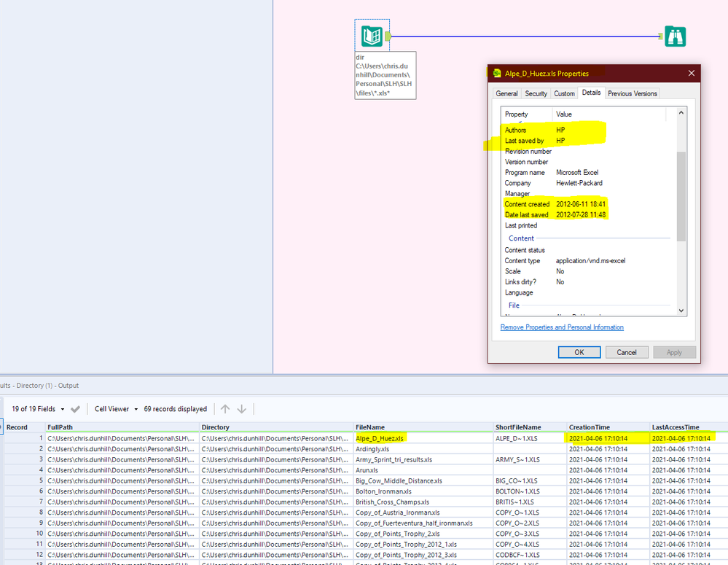The width and height of the screenshot is (728, 565).
Task: Open Remove Properties and Personal Information link
Action: [562, 327]
